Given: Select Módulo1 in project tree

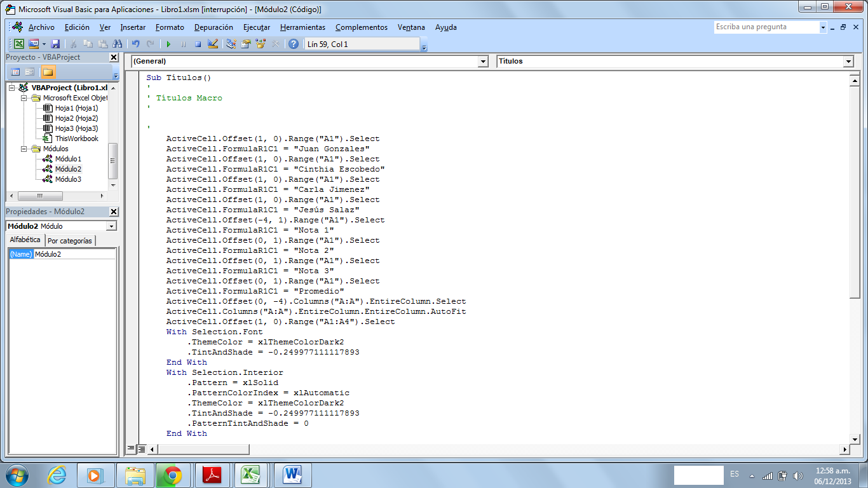Looking at the screenshot, I should [x=68, y=159].
